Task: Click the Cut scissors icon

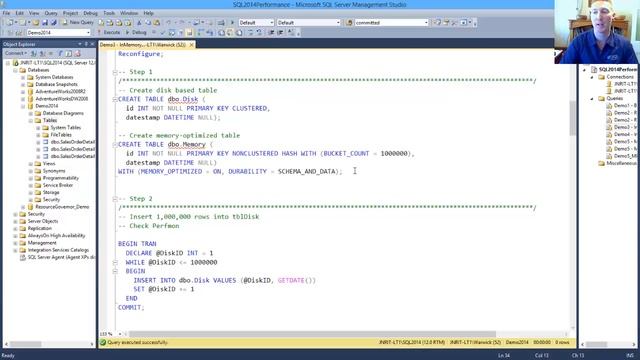Action: pyautogui.click(x=139, y=22)
